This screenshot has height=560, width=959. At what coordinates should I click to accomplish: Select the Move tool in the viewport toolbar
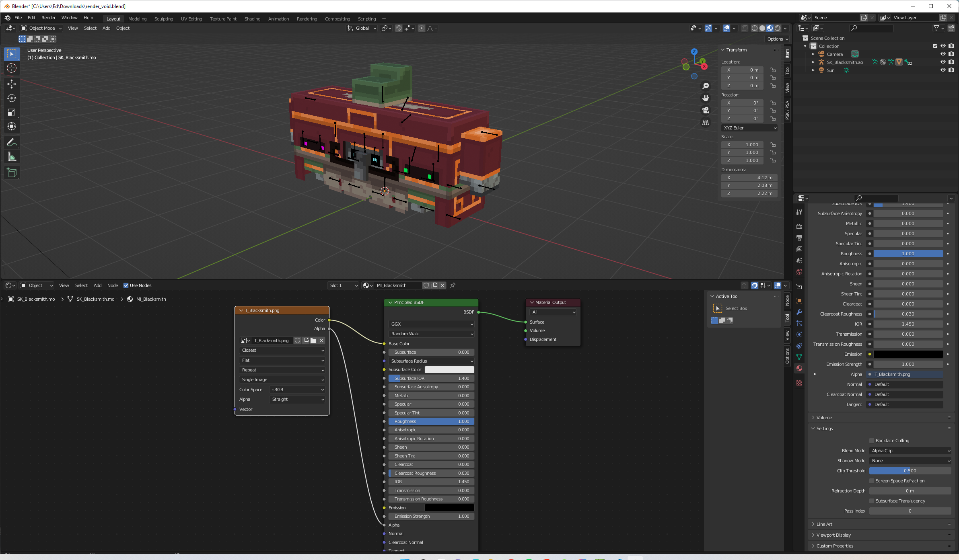click(12, 84)
